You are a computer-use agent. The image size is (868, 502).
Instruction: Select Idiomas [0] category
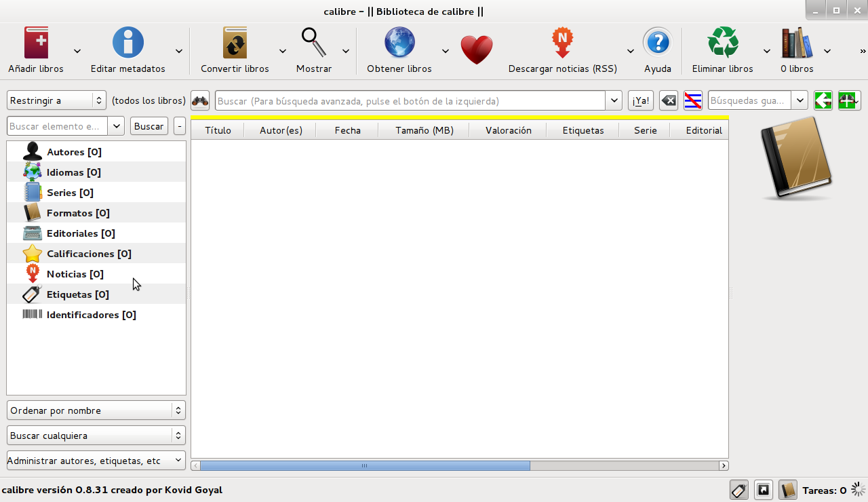[96, 172]
